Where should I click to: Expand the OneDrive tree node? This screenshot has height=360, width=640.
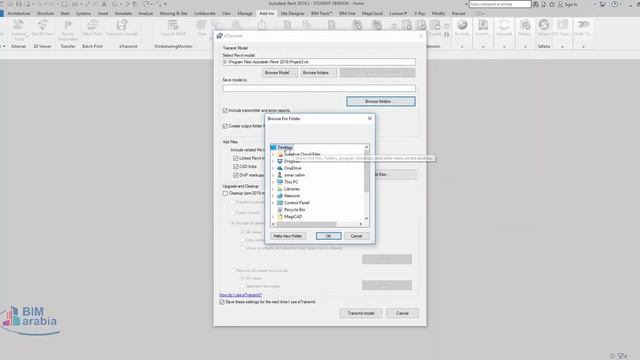(x=273, y=168)
